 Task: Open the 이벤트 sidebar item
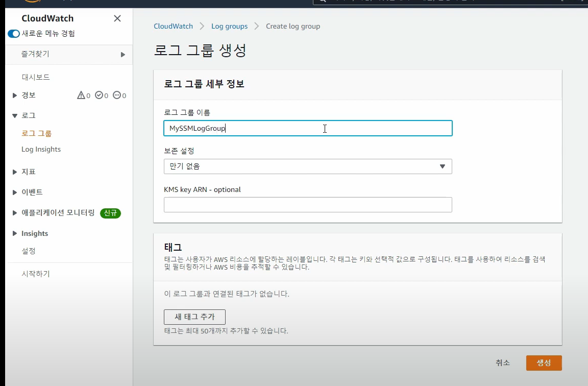click(x=32, y=192)
